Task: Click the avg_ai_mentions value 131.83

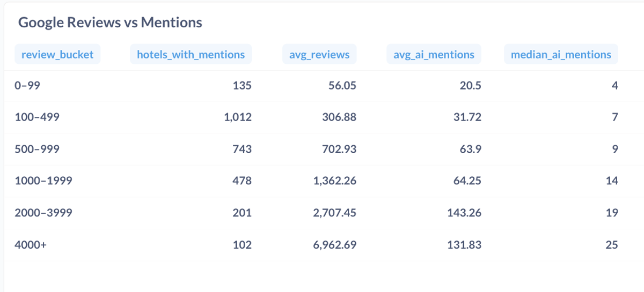Action: 464,245
